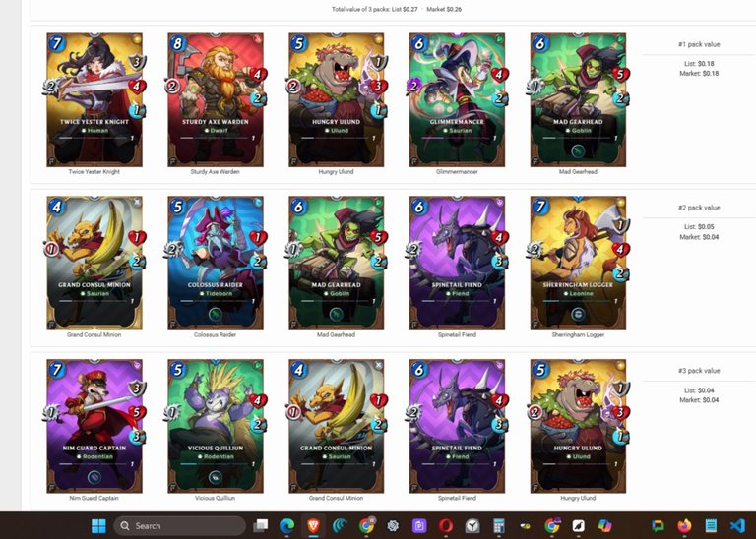Image resolution: width=756 pixels, height=539 pixels.
Task: Click the 'Nim Guard Captain' caption below the card
Action: [x=94, y=498]
